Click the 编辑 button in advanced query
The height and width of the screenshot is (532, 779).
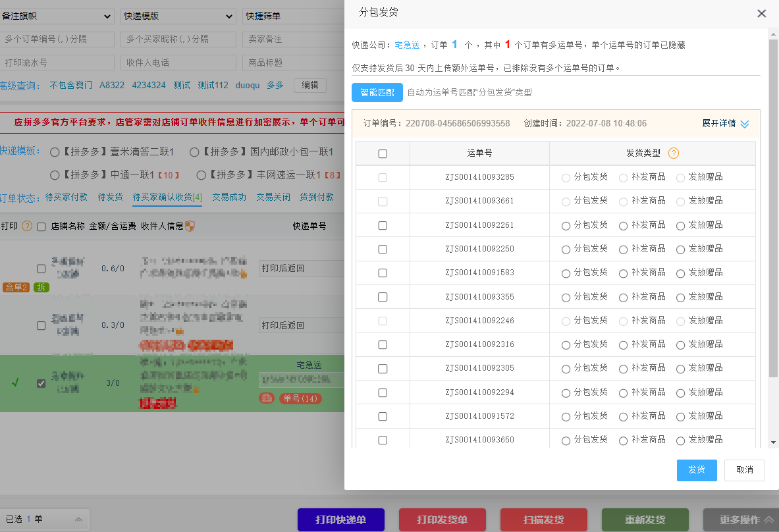click(310, 86)
